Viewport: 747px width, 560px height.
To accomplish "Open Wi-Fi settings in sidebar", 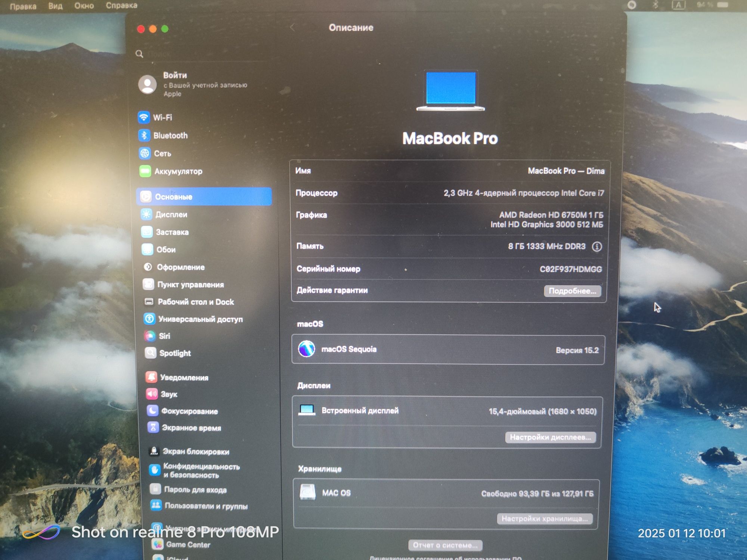I will point(155,117).
